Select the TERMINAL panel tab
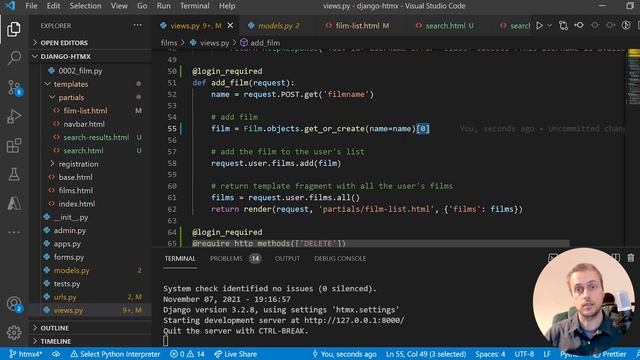Viewport: 640px width, 360px height. (180, 258)
